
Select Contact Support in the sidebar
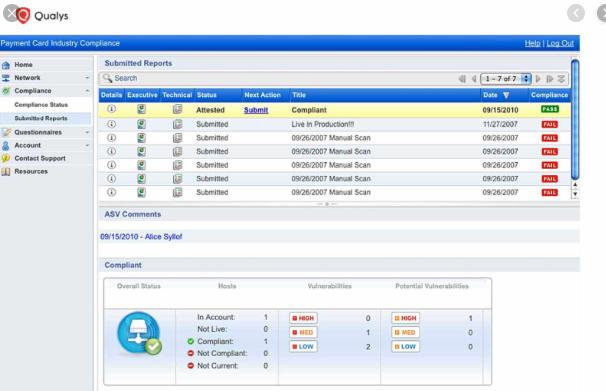(40, 158)
